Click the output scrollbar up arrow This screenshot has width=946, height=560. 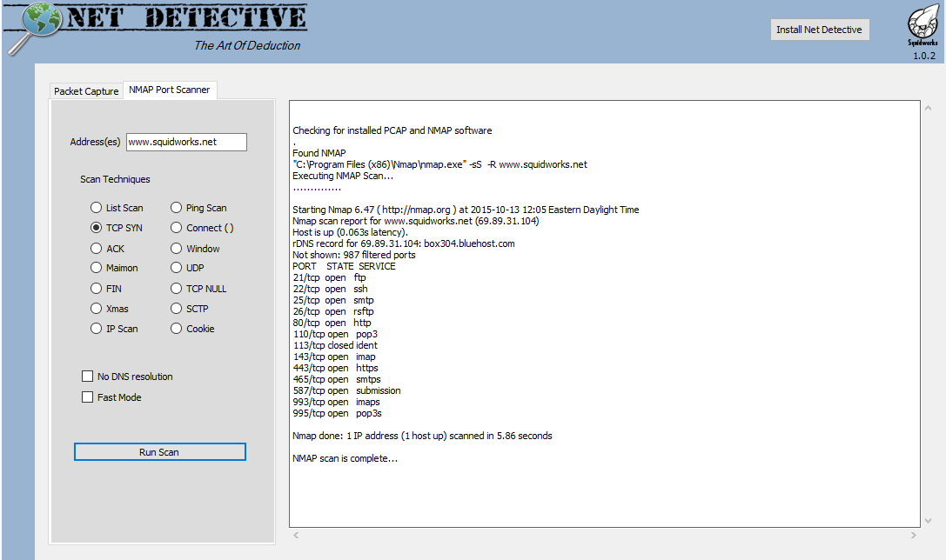(929, 109)
